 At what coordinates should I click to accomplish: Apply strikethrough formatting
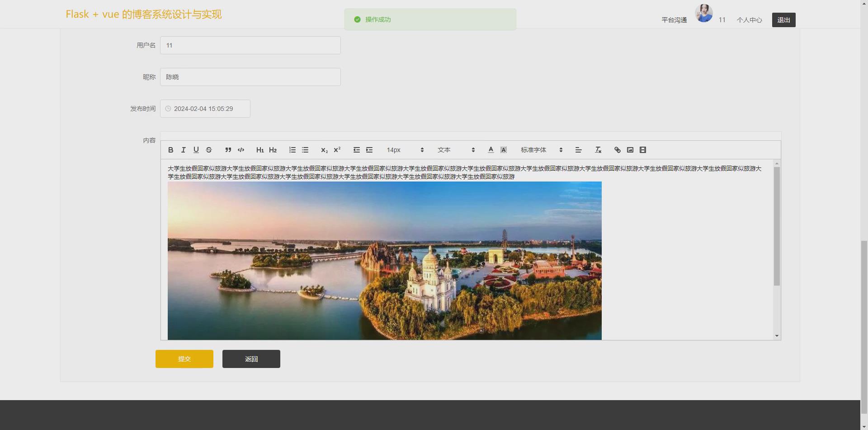(x=209, y=150)
